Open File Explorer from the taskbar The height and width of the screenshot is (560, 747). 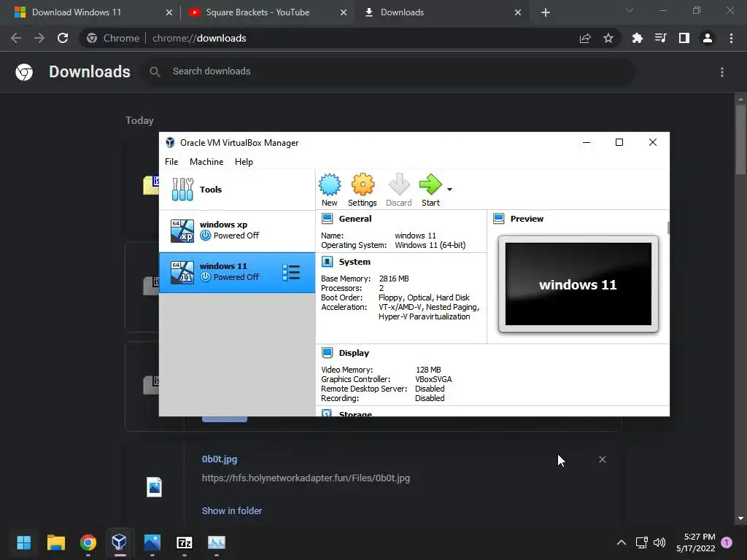pyautogui.click(x=55, y=542)
